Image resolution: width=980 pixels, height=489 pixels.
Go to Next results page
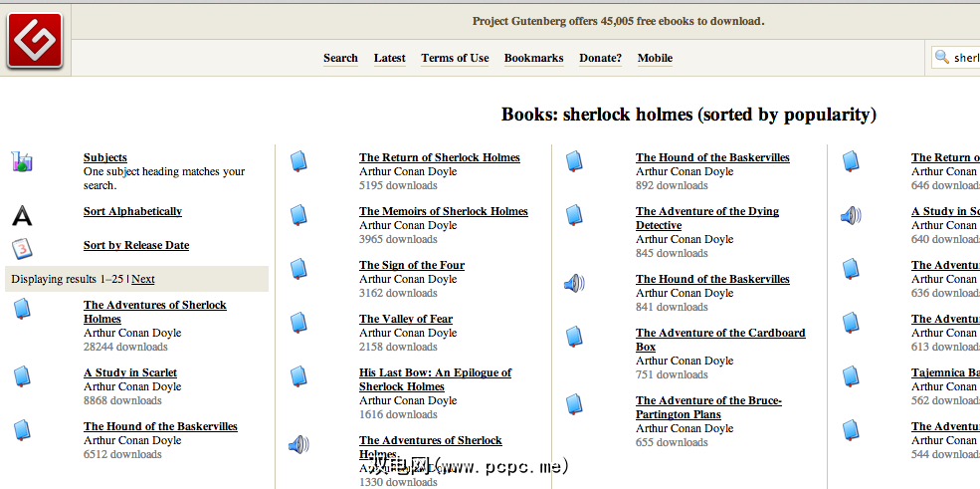point(143,279)
